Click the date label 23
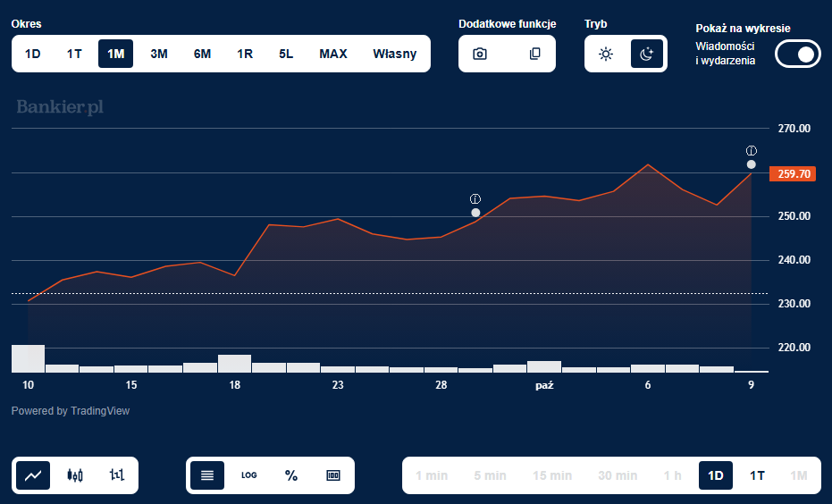 pos(338,385)
